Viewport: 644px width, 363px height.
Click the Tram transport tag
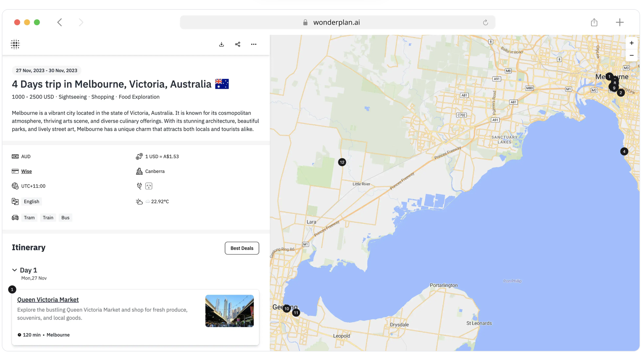[x=29, y=218]
